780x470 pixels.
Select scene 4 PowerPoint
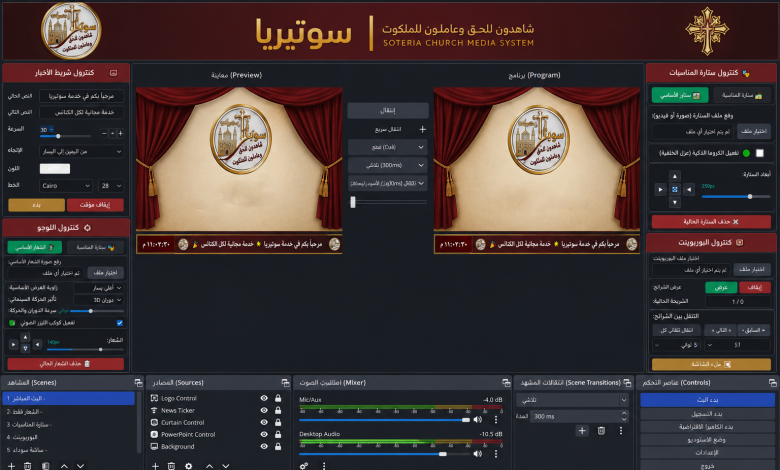[x=69, y=437]
